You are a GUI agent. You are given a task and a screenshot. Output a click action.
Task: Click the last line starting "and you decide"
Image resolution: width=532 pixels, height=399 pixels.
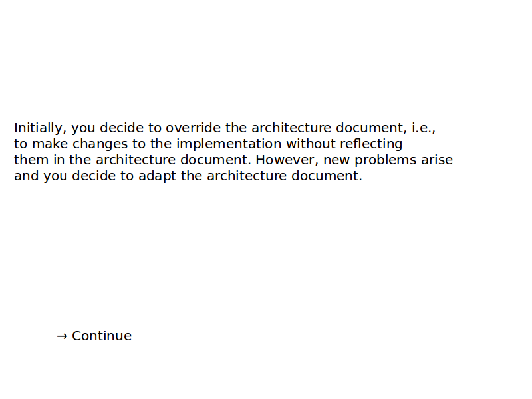188,176
